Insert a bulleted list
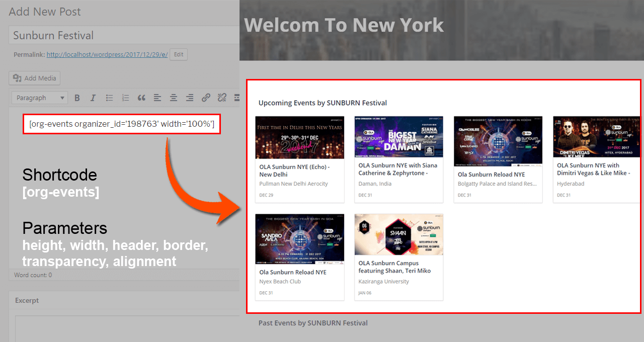The image size is (644, 342). [109, 98]
